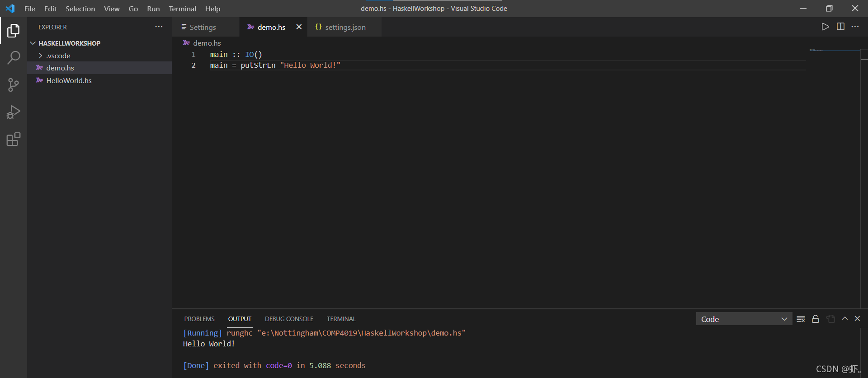This screenshot has height=378, width=868.
Task: Click putStrLn in line 2
Action: 258,65
